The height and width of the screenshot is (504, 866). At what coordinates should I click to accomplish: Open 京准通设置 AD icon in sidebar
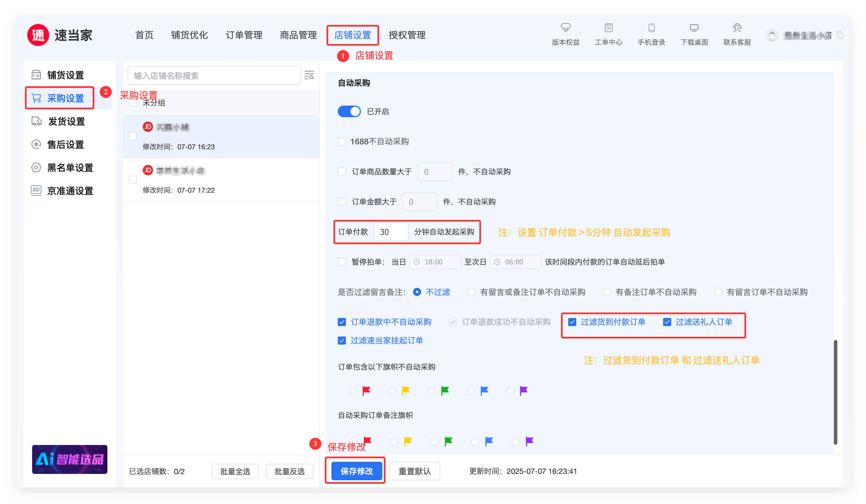click(x=36, y=190)
